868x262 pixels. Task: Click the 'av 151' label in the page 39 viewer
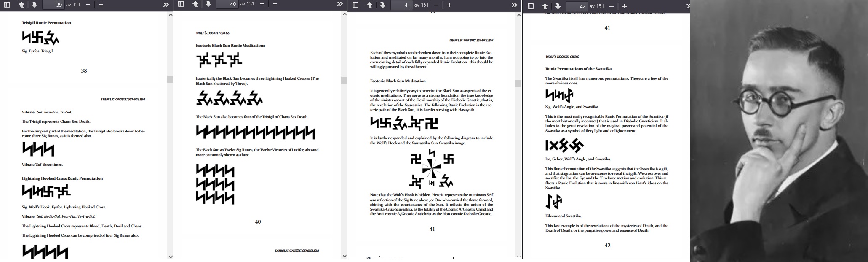click(73, 5)
